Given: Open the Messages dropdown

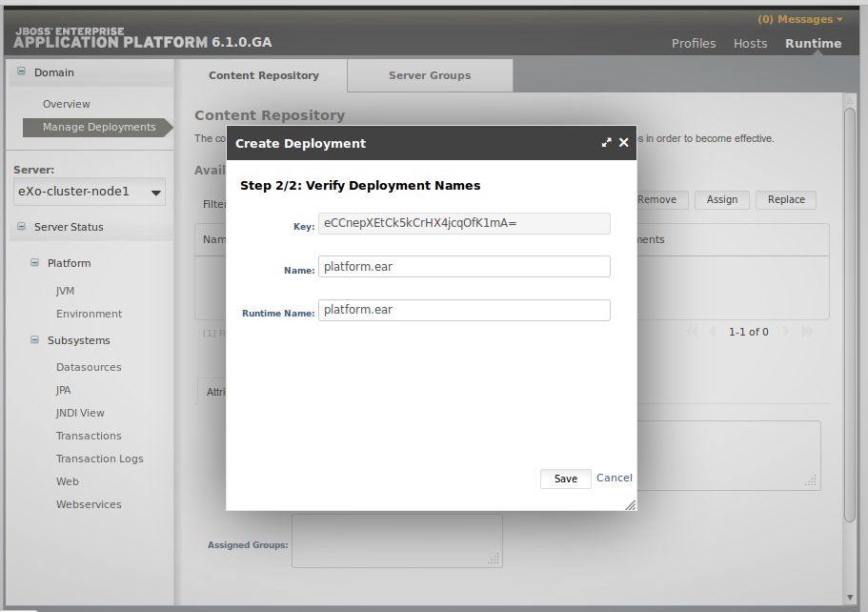Looking at the screenshot, I should 800,19.
